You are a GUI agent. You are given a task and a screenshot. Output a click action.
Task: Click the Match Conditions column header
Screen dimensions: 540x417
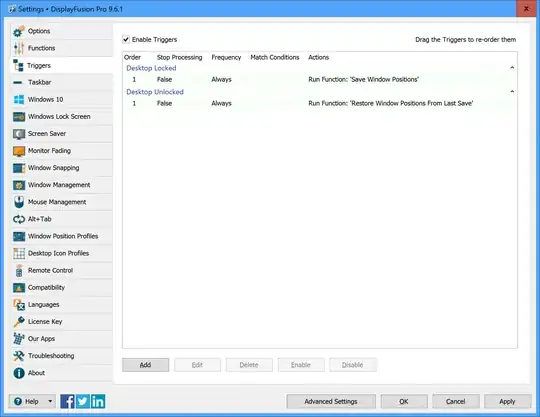275,58
